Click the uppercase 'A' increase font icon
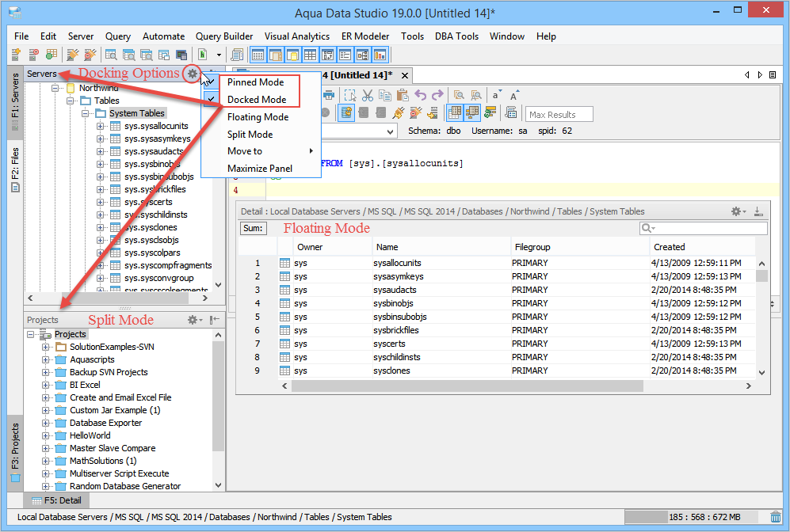 (514, 95)
